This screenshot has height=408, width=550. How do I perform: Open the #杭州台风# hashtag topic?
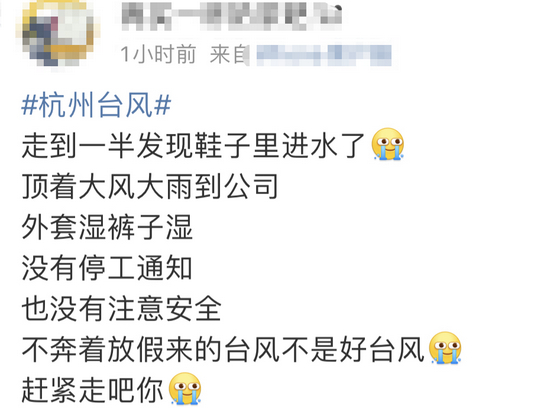[96, 105]
